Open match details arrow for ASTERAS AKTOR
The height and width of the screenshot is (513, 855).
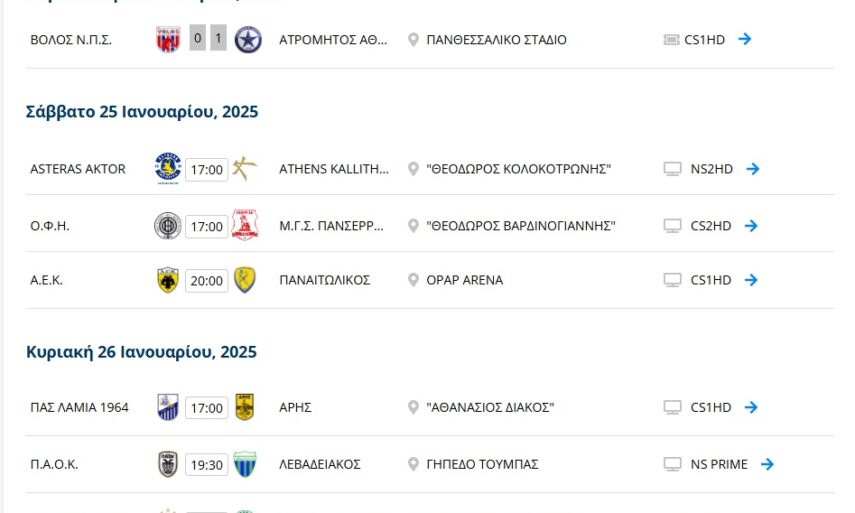click(752, 169)
